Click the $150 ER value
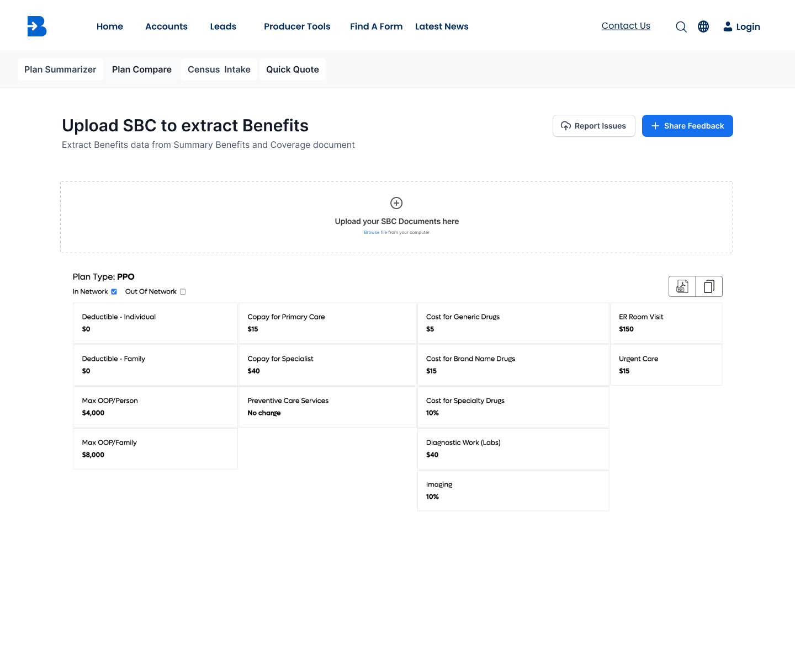795x672 pixels. [x=626, y=329]
